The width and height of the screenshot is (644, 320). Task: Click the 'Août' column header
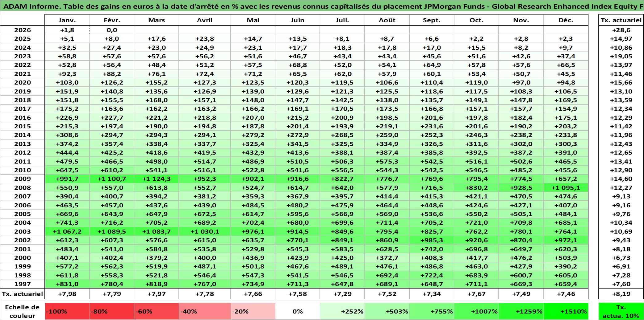click(387, 20)
